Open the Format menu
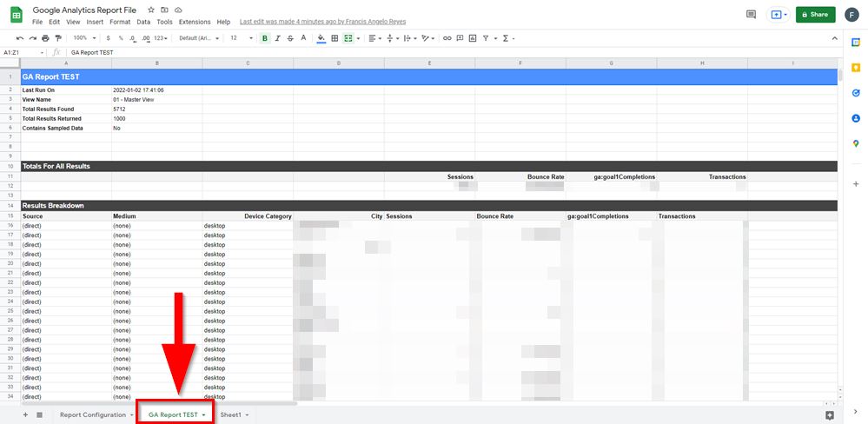868x424 pixels. click(120, 22)
